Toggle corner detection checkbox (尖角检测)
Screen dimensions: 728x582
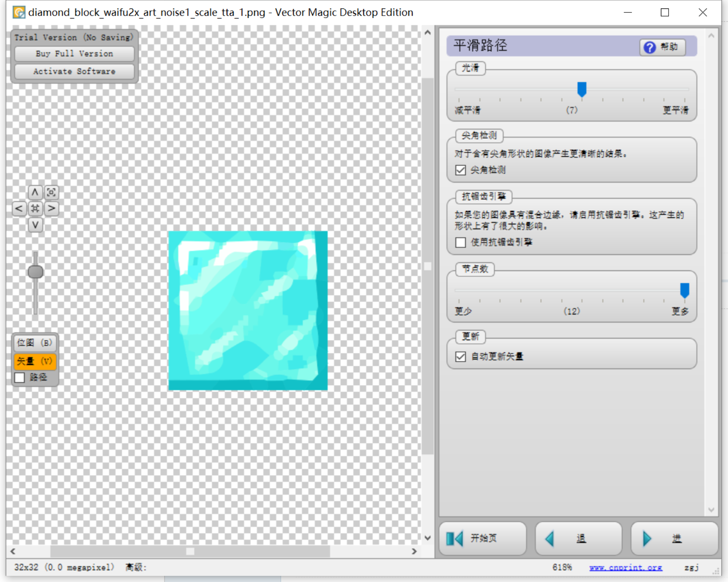click(460, 170)
